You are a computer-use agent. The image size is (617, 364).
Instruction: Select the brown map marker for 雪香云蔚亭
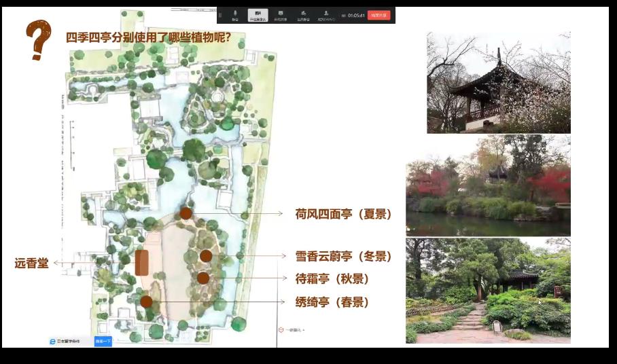coord(206,256)
